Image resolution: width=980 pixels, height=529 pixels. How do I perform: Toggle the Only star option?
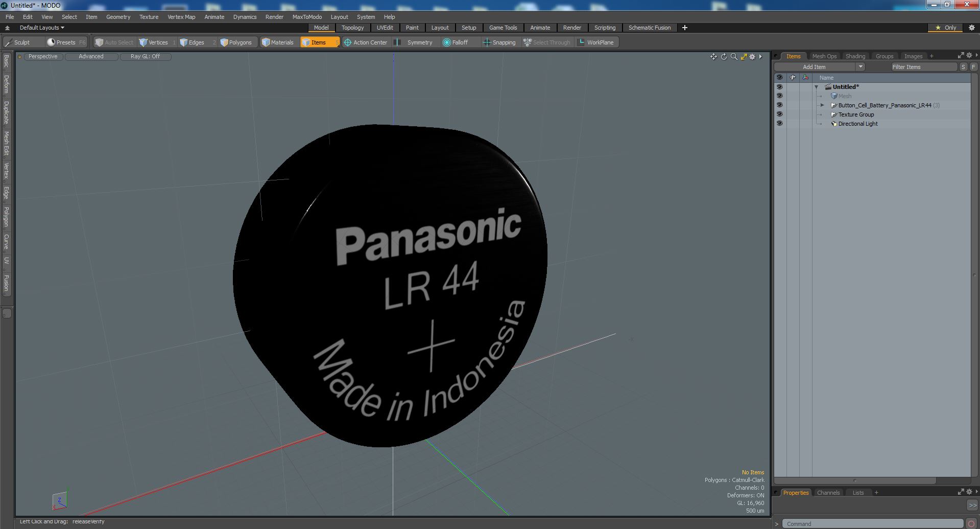click(x=945, y=28)
